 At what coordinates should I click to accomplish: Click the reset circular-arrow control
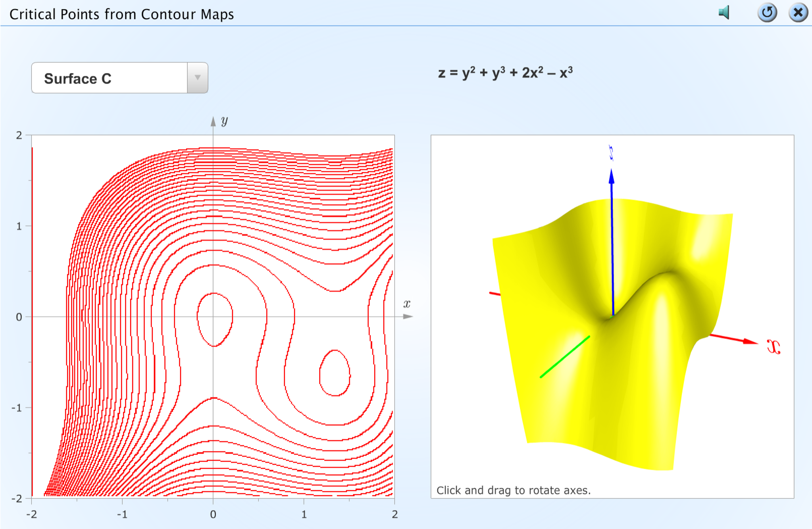point(768,13)
